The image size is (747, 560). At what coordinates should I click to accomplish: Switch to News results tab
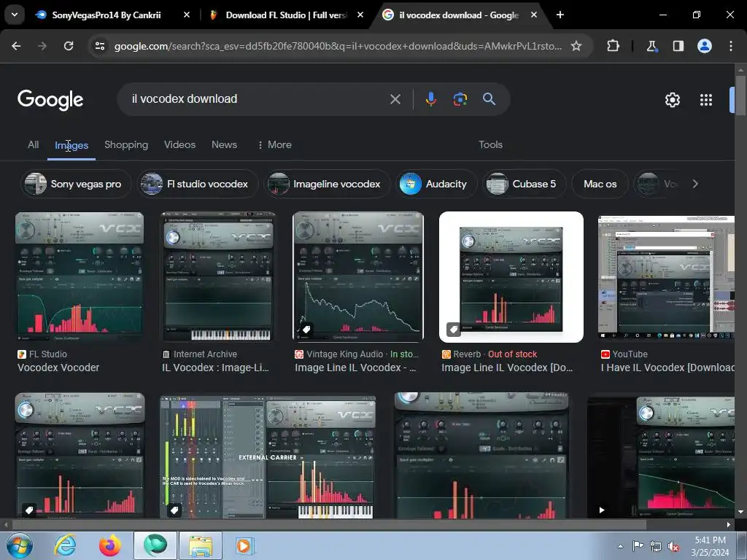(x=224, y=145)
